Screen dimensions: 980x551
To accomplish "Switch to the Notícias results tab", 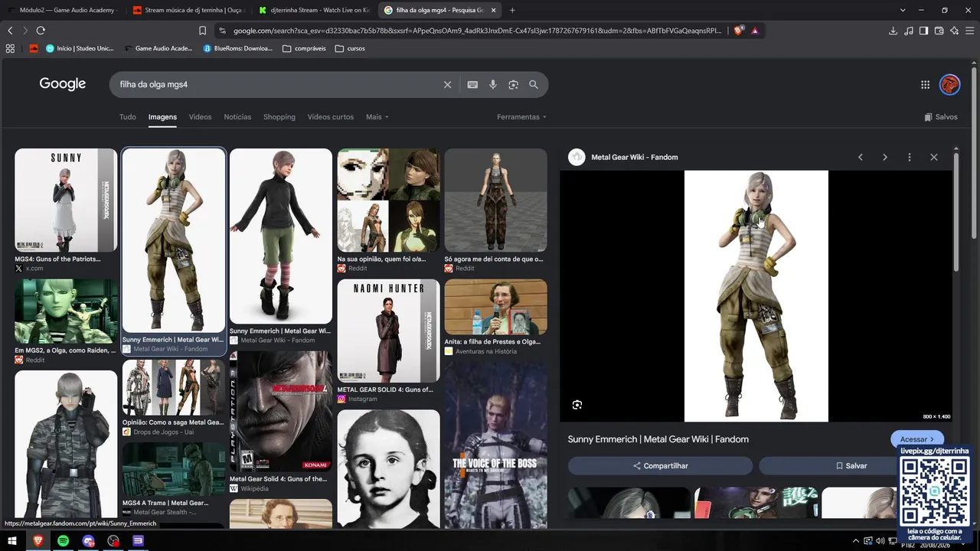I will coord(237,117).
